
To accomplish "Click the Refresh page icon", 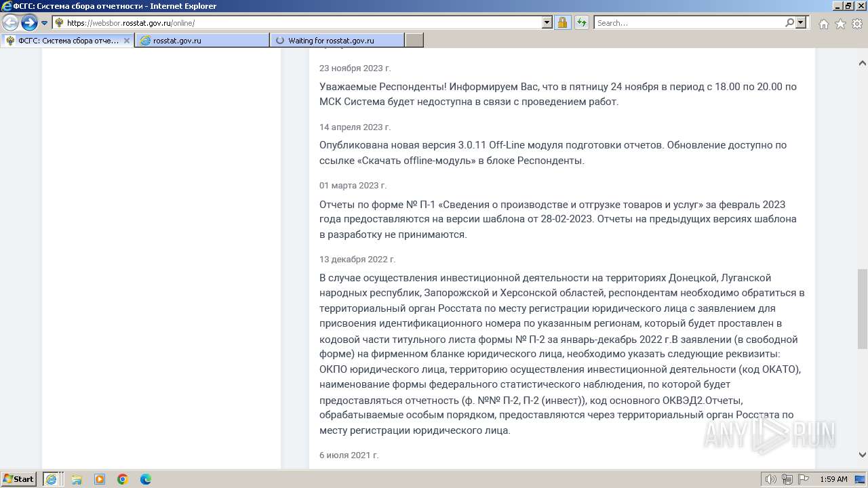I will point(581,23).
